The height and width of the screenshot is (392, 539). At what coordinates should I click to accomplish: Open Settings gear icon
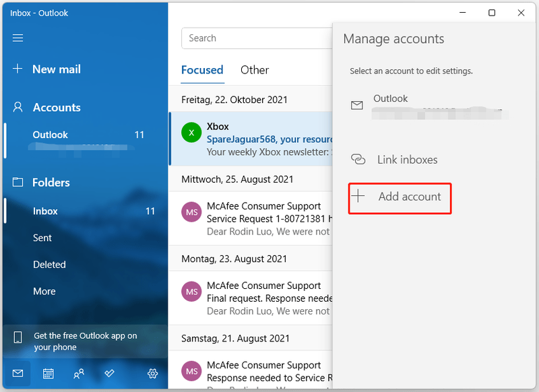coord(153,373)
